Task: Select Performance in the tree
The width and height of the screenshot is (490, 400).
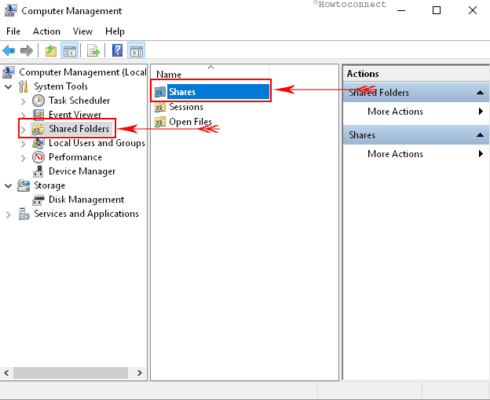Action: click(75, 157)
